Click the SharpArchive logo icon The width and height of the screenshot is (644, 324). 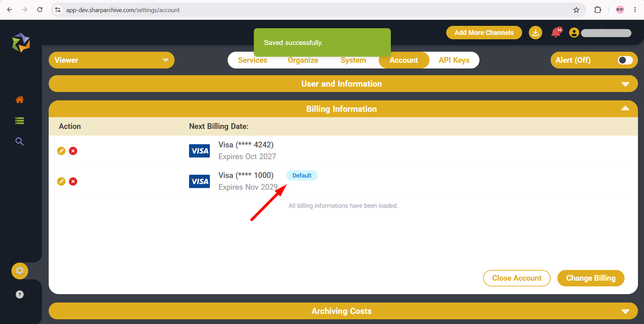[21, 43]
